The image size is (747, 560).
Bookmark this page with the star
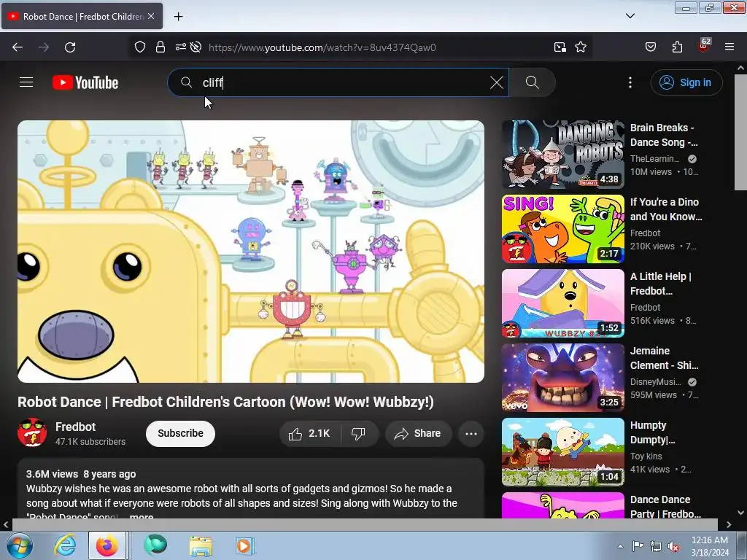580,47
